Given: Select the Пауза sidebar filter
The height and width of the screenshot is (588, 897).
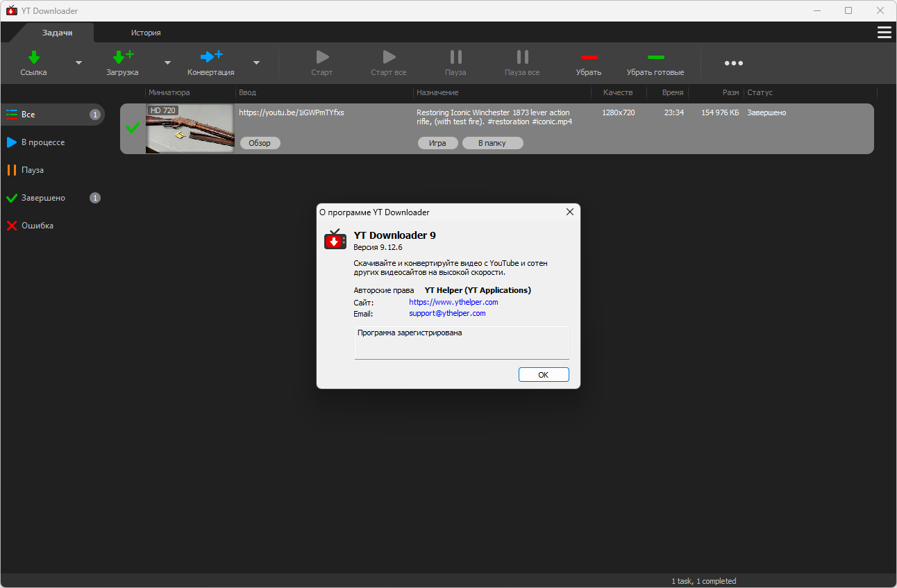Looking at the screenshot, I should pos(52,170).
